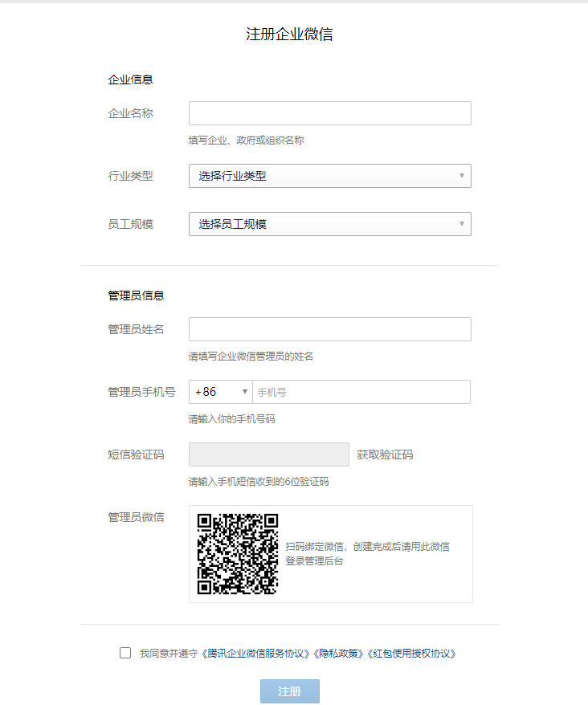Open 《红包使用授权协议》 link
Image resolution: width=588 pixels, height=705 pixels.
click(412, 654)
